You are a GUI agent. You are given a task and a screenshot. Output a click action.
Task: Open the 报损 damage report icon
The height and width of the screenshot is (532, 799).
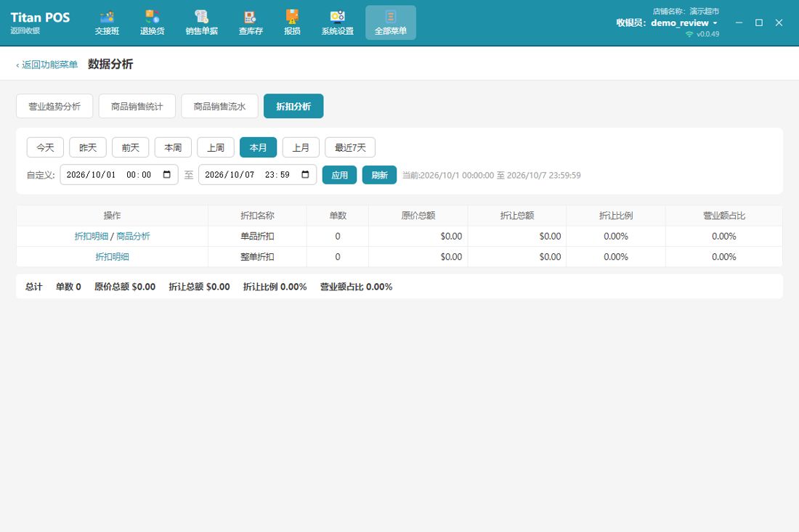[293, 23]
